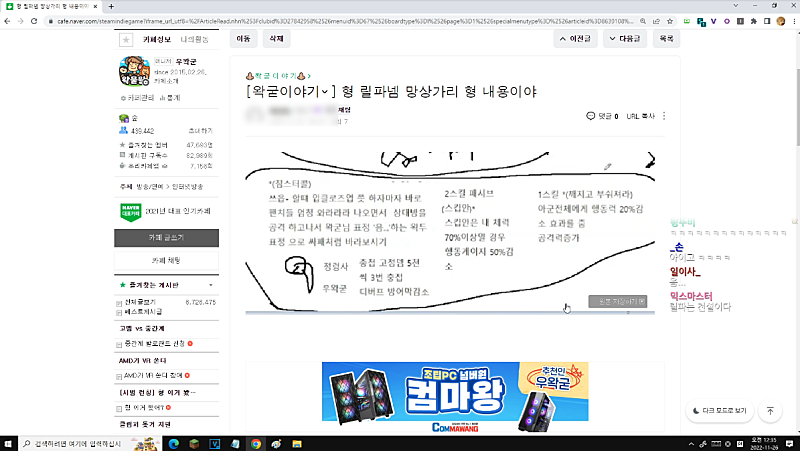The image size is (800, 451).
Task: Expand the 즐겨찾는 게시판 dropdown arrow
Action: pos(211,285)
